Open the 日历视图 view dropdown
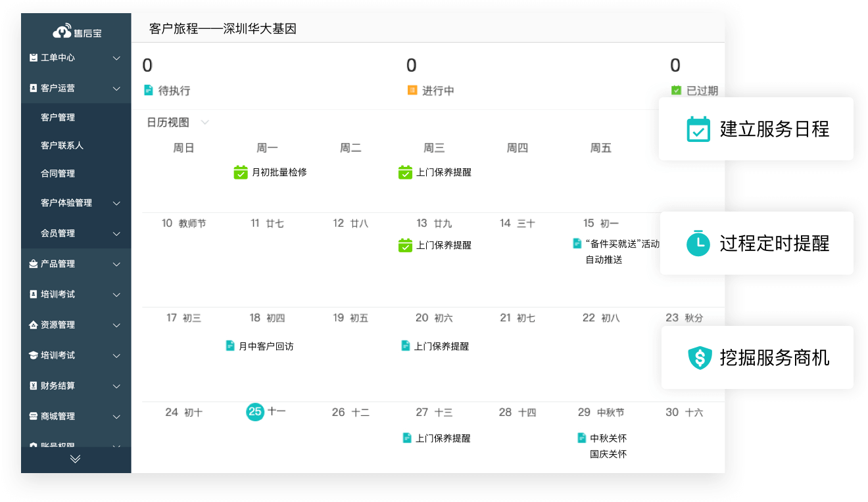868x502 pixels. click(x=204, y=122)
